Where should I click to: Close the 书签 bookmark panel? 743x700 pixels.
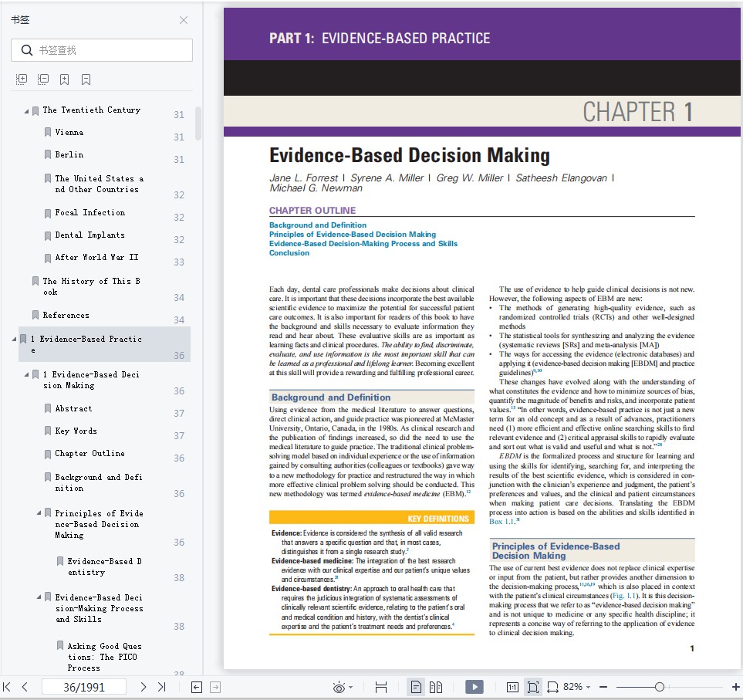pos(184,20)
